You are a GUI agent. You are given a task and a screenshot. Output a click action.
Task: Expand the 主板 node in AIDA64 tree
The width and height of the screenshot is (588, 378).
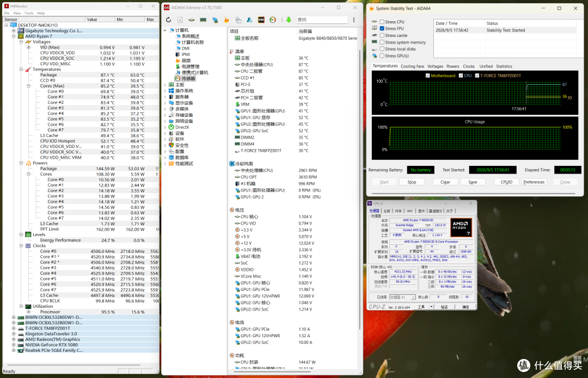point(165,85)
